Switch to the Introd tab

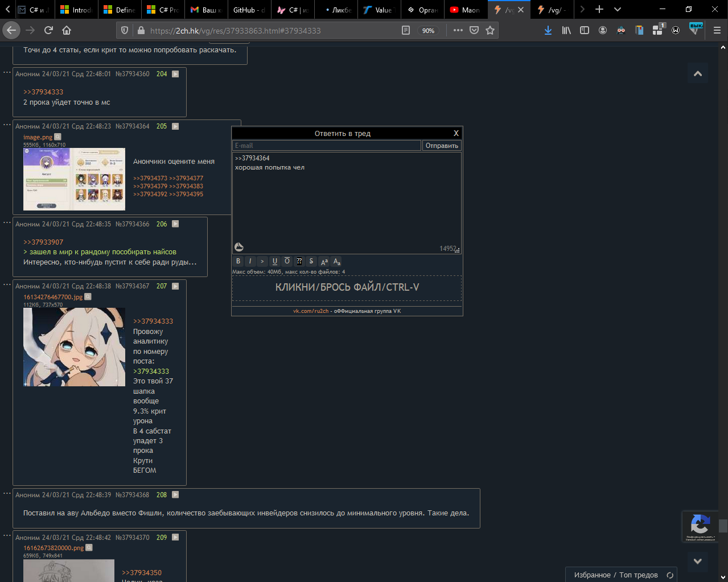click(76, 10)
